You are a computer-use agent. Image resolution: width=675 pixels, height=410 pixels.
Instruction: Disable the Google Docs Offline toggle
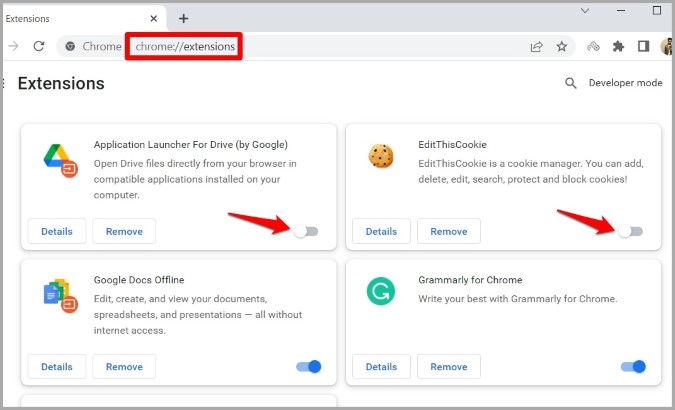[309, 367]
